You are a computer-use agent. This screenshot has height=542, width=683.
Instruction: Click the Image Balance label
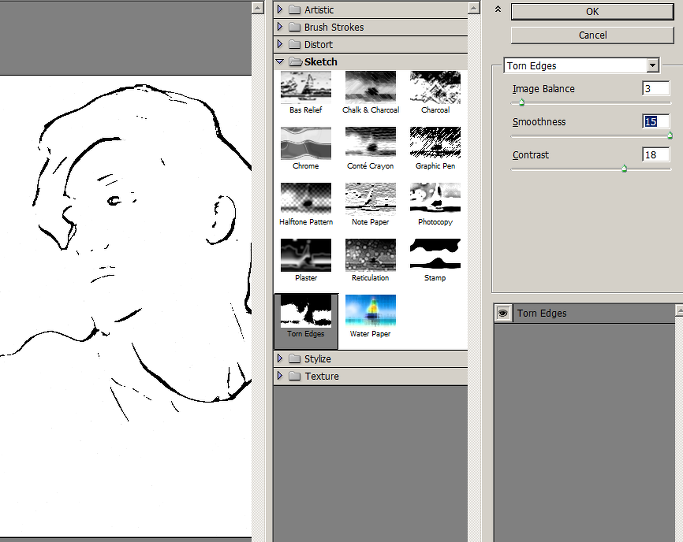tap(543, 89)
